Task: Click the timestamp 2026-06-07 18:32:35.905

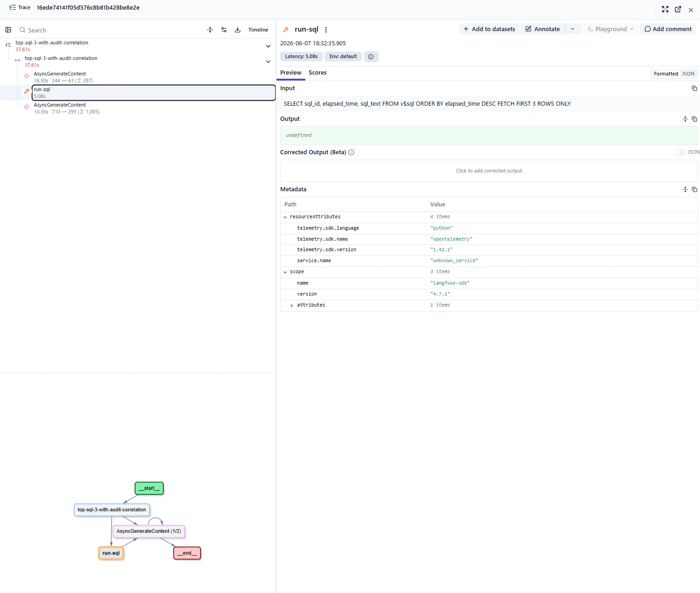Action: tap(313, 43)
